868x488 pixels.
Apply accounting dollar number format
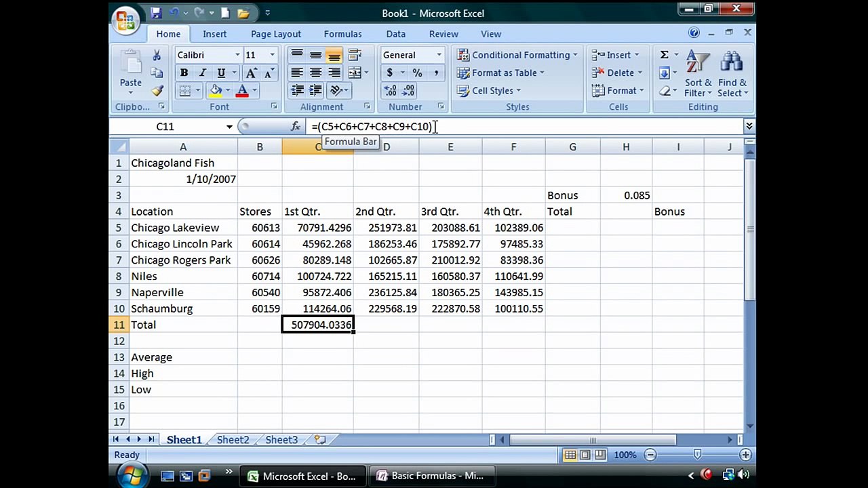pyautogui.click(x=389, y=73)
